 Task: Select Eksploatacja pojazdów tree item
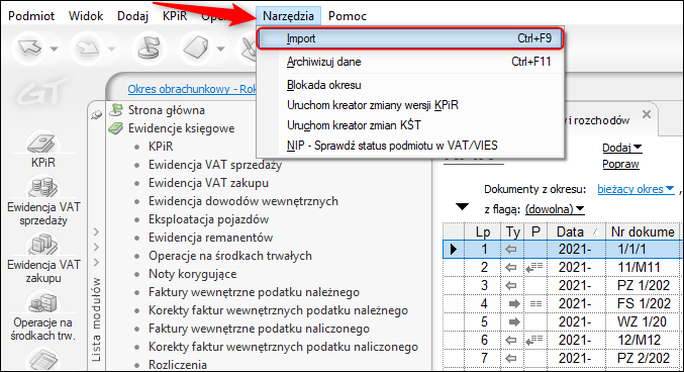[209, 219]
